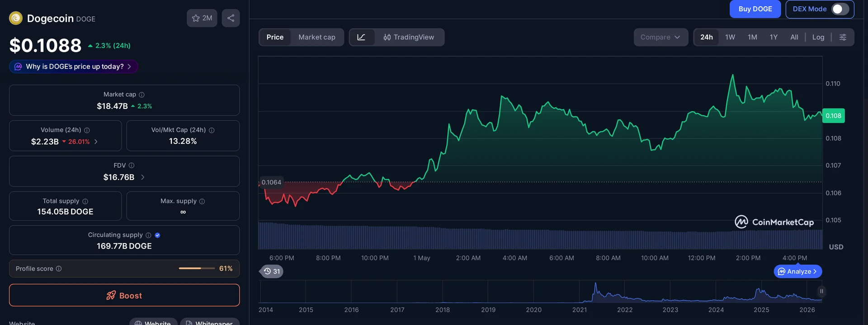Screen dimensions: 868x325
Task: Open the share icon button
Action: (x=231, y=18)
